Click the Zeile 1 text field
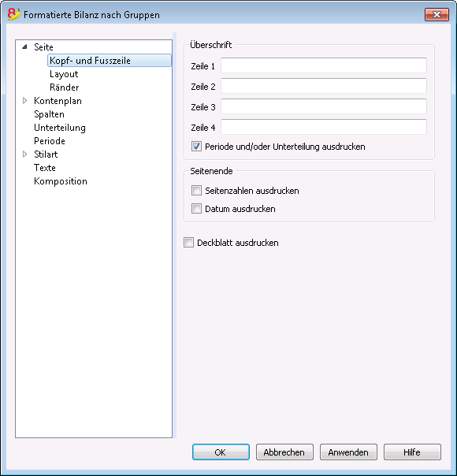Screen dimensions: 457x476 tap(324, 65)
